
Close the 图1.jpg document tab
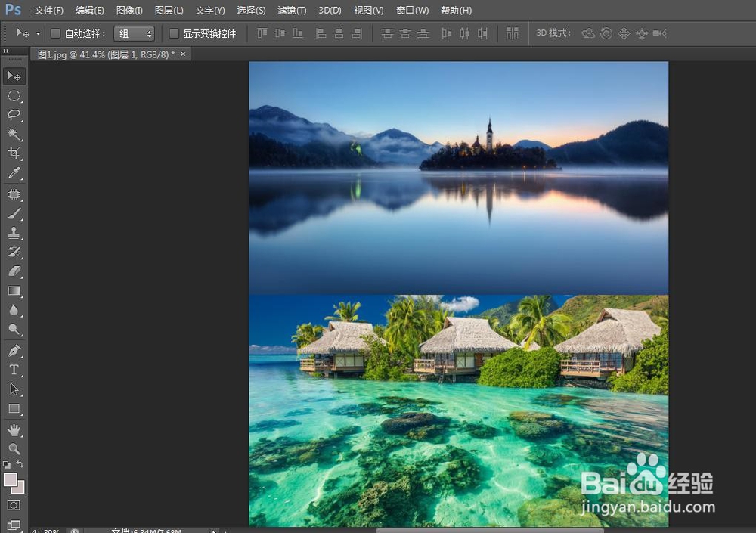tap(183, 54)
